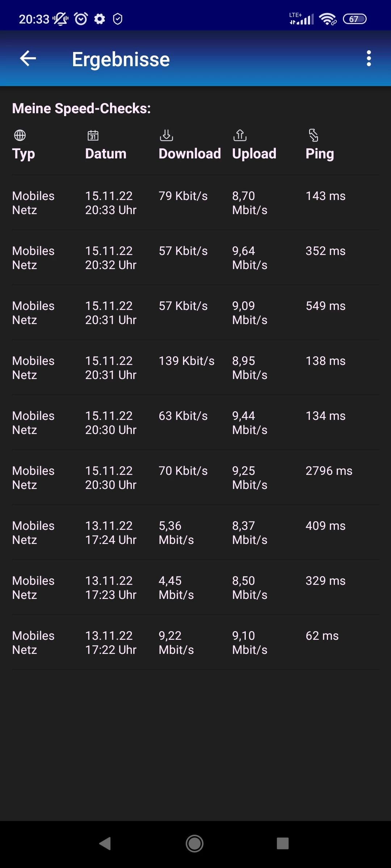Select the result with 2796 ms ping

pos(195,478)
